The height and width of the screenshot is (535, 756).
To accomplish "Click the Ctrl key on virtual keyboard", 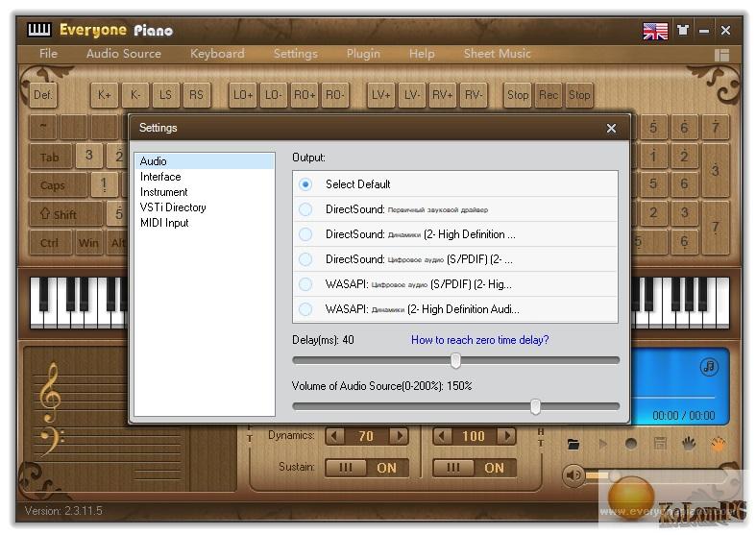I will tap(50, 242).
